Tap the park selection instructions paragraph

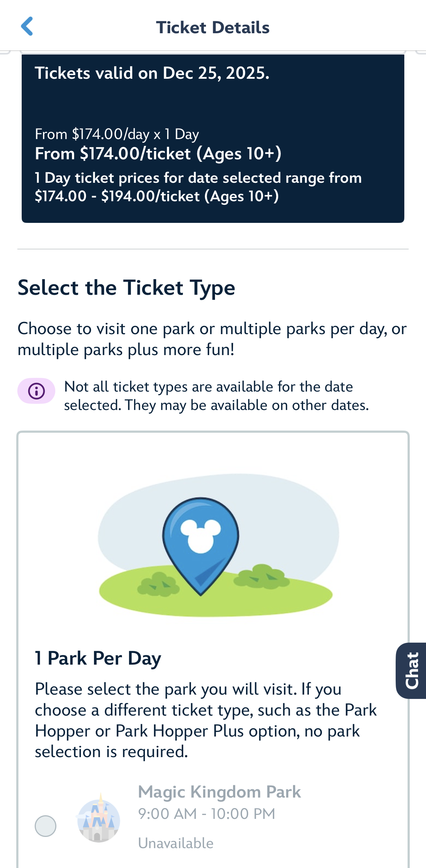click(206, 720)
